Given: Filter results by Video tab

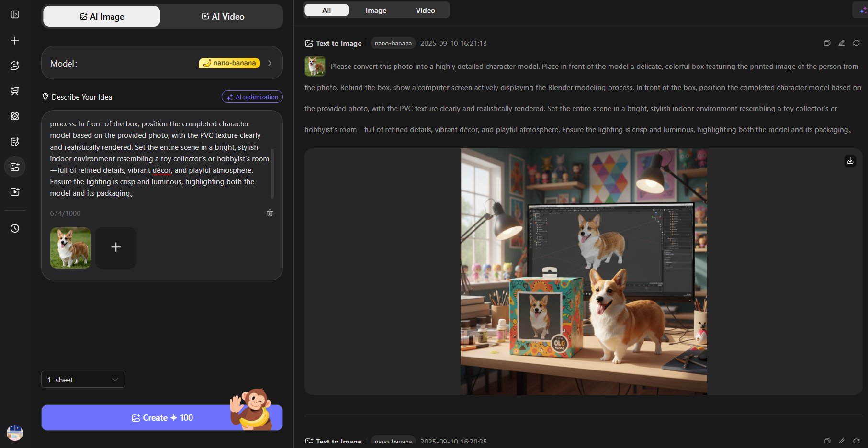Looking at the screenshot, I should pyautogui.click(x=425, y=10).
